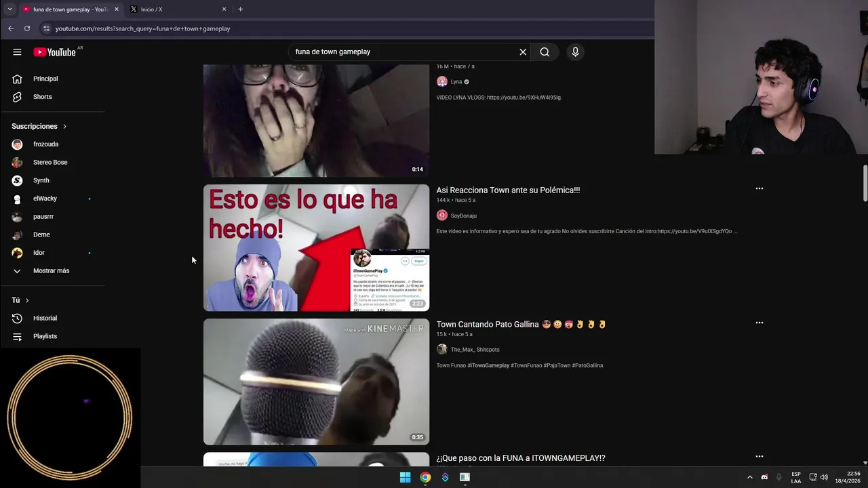Start voice search with the microphone
This screenshot has height=488, width=868.
(x=575, y=52)
